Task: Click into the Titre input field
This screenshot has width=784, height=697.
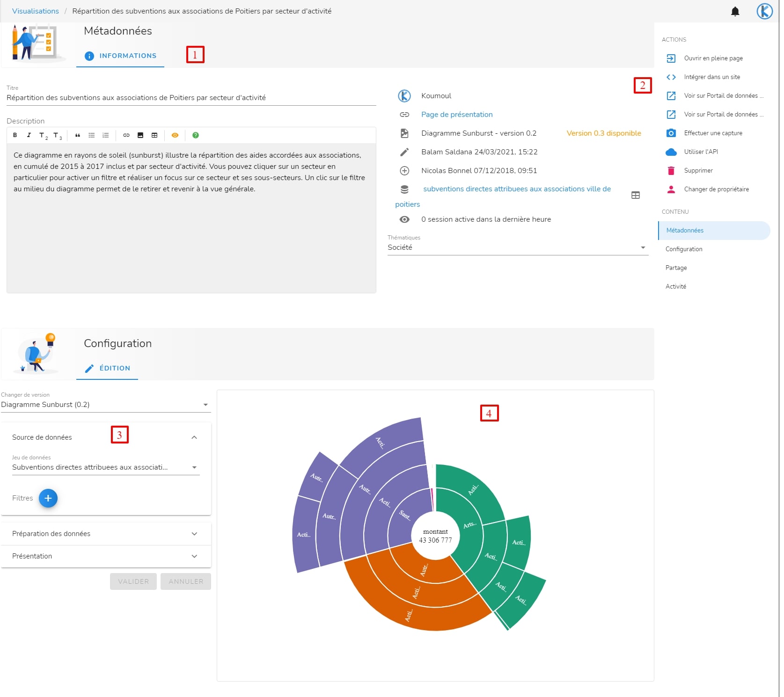Action: click(191, 98)
